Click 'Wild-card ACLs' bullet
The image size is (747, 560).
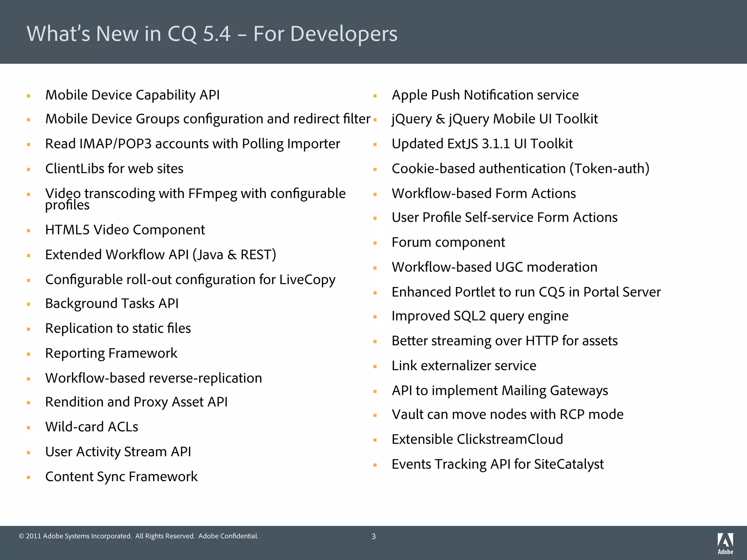pos(92,427)
